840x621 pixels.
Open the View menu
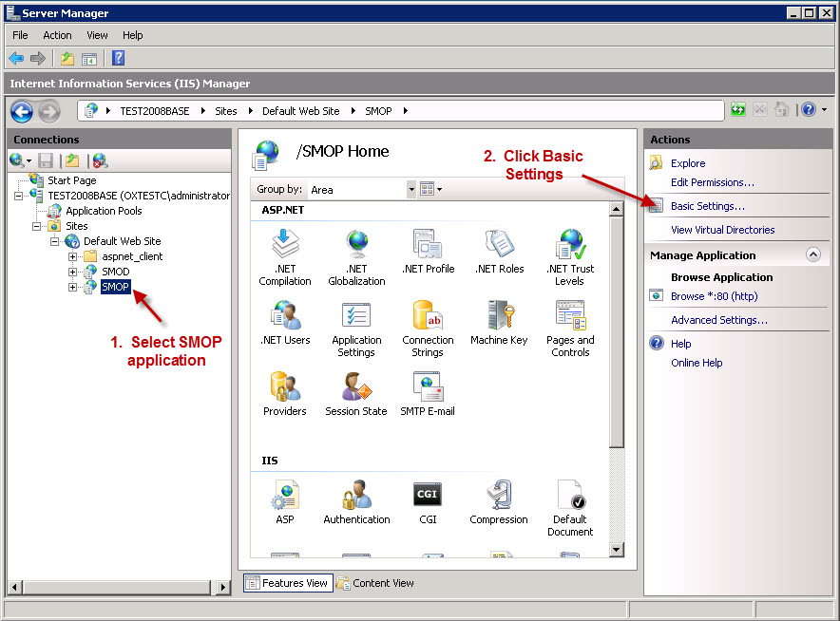[x=97, y=35]
